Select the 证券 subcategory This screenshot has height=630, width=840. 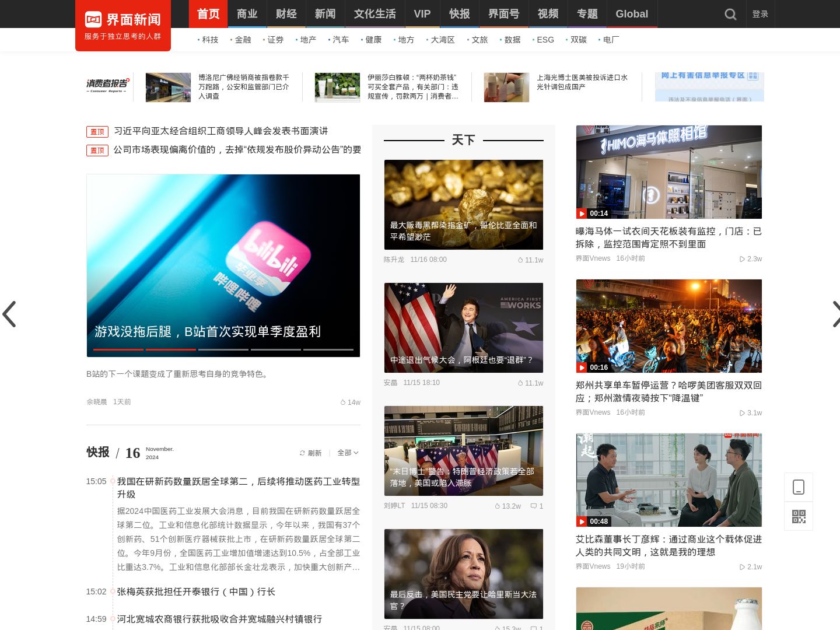coord(275,40)
